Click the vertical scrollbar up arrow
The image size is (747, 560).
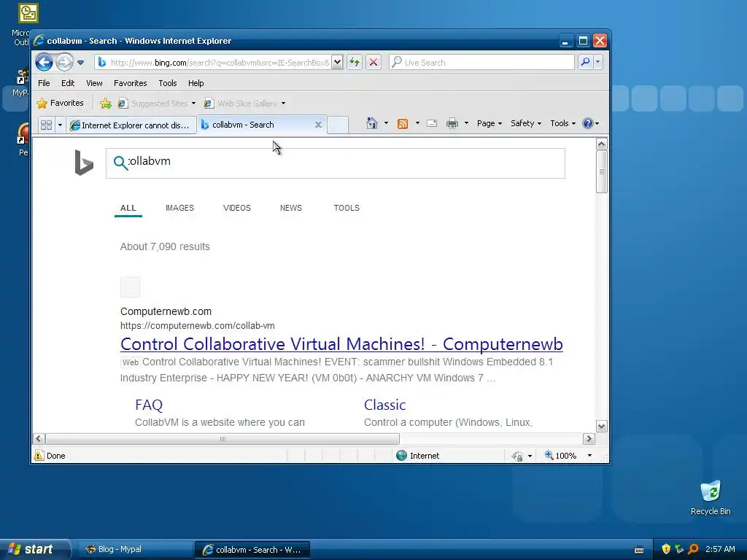pos(602,144)
